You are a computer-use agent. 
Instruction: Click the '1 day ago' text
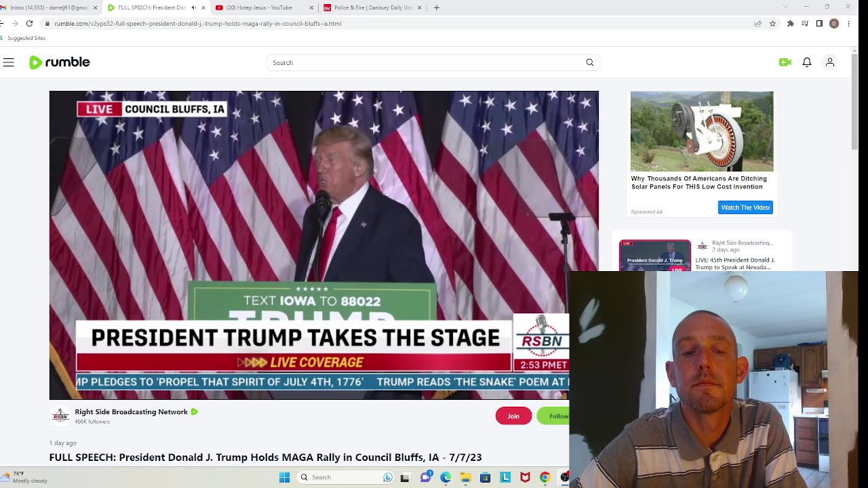[x=62, y=443]
